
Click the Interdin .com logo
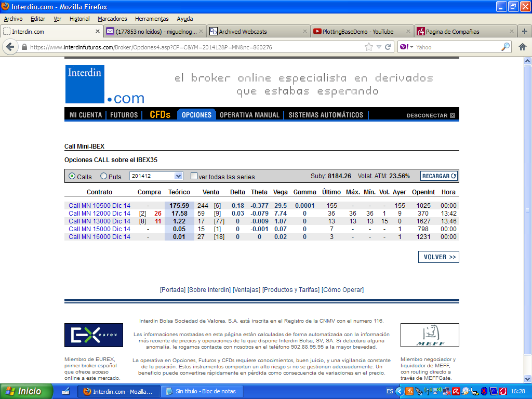coord(105,84)
